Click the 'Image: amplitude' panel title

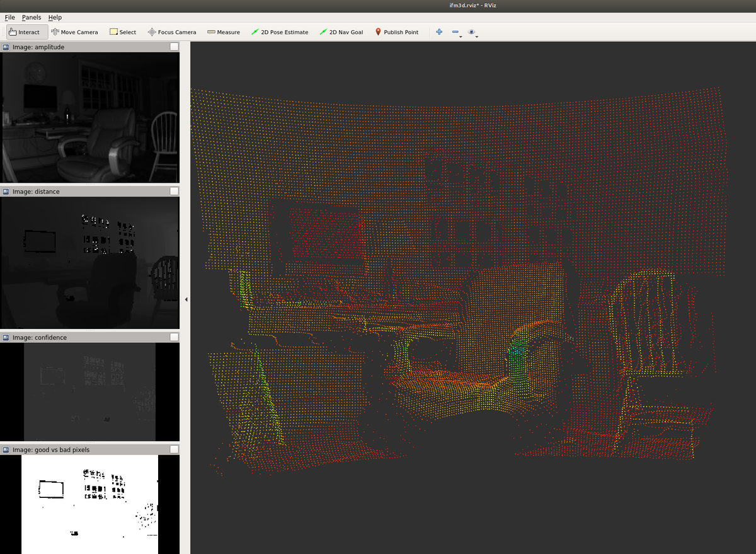point(38,47)
